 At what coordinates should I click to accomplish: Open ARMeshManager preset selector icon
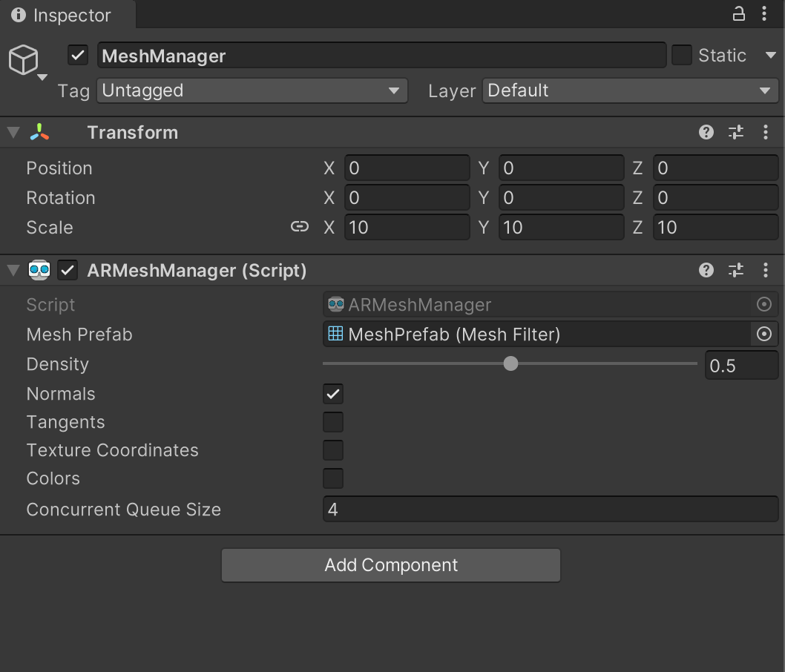735,270
